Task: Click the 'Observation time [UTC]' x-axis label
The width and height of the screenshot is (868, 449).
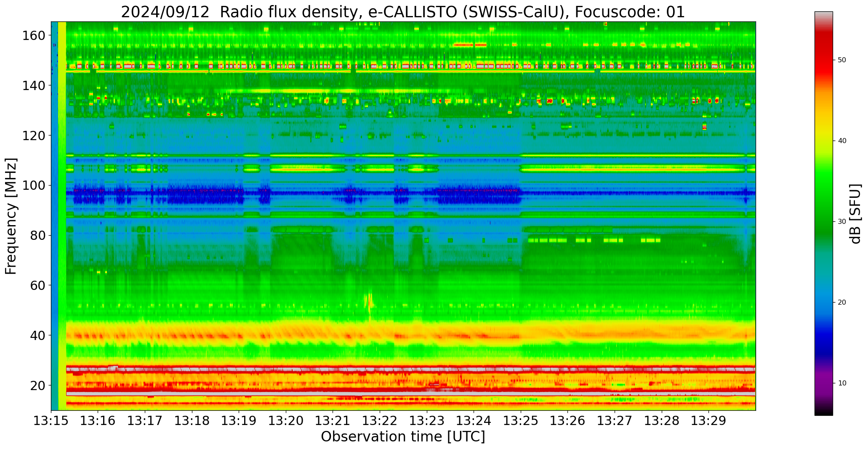Action: point(403,436)
